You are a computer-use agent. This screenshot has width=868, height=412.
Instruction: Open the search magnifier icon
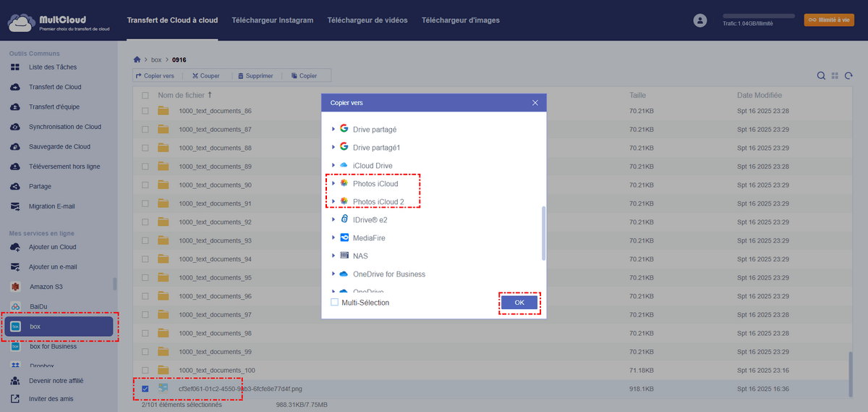click(821, 75)
